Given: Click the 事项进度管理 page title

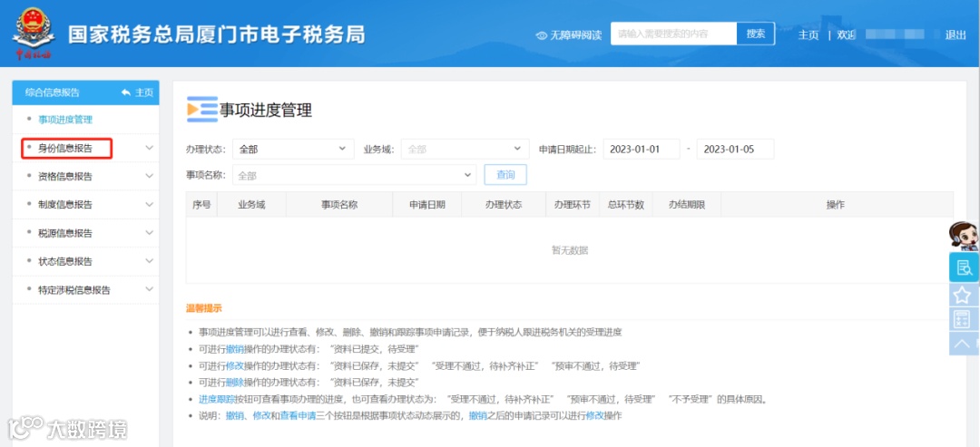Looking at the screenshot, I should point(266,111).
